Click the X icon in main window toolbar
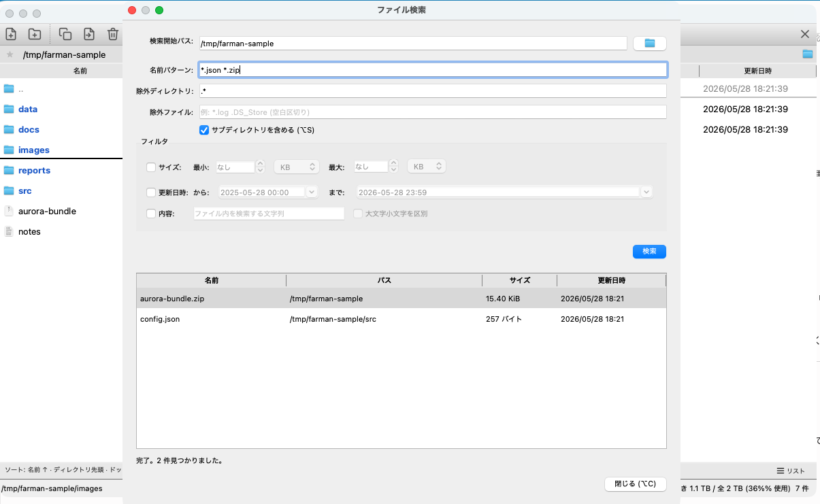This screenshot has height=504, width=820. pyautogui.click(x=805, y=34)
